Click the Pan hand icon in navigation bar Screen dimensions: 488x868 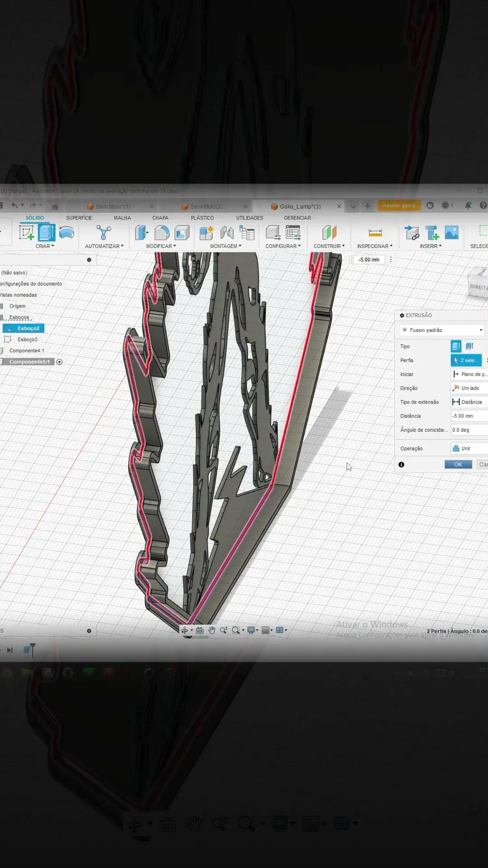pos(211,630)
